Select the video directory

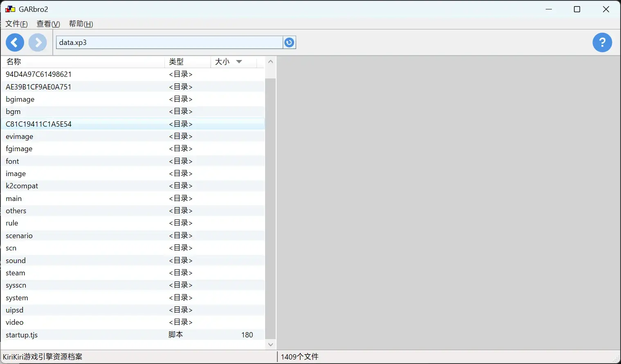pos(133,322)
